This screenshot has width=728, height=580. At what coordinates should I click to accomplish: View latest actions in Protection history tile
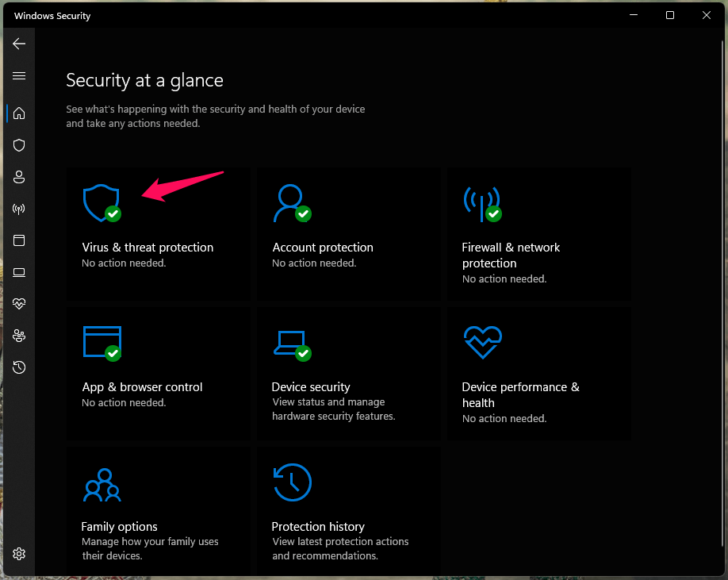(348, 512)
